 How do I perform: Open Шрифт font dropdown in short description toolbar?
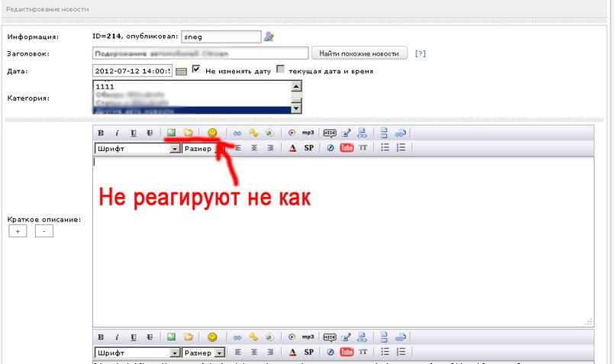pos(137,149)
